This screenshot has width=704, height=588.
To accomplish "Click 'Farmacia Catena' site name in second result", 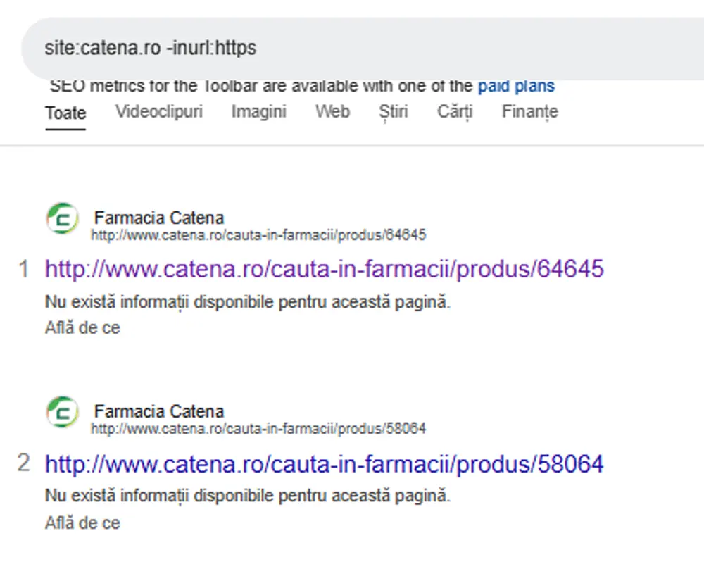I will [x=158, y=411].
